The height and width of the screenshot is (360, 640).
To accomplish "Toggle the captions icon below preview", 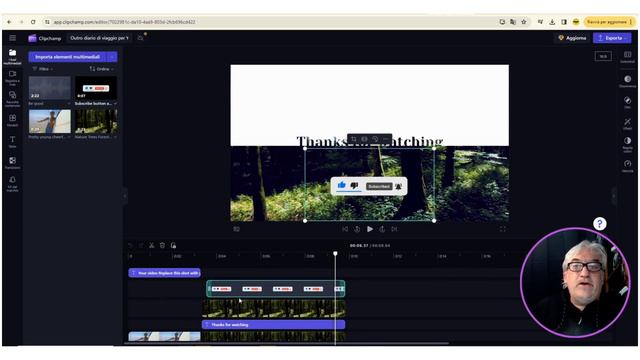I will [236, 229].
